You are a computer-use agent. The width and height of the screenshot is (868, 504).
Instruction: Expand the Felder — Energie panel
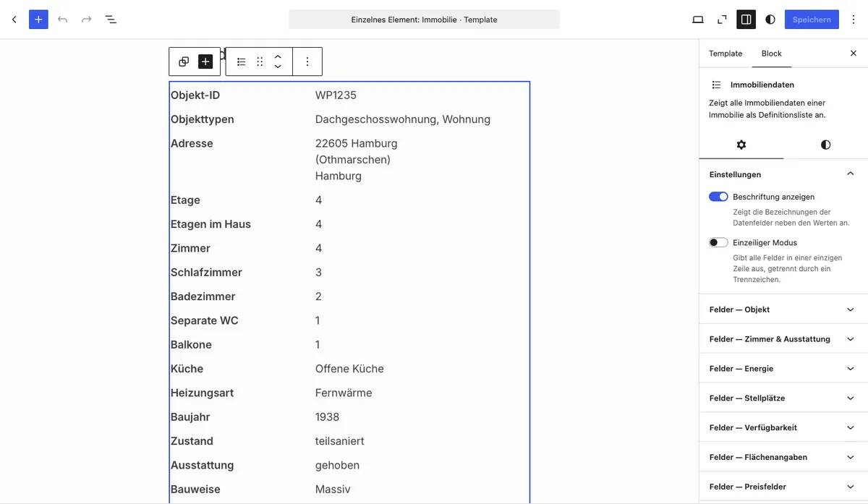[x=783, y=369]
